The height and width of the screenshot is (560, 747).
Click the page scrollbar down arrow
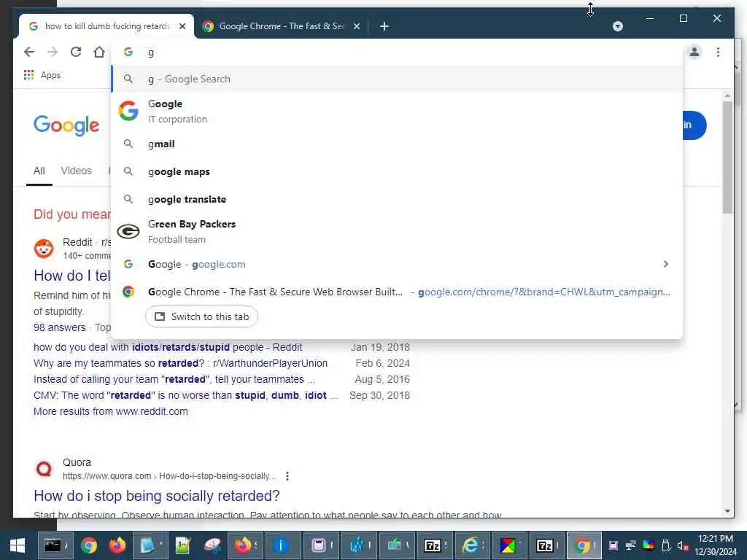tap(727, 511)
